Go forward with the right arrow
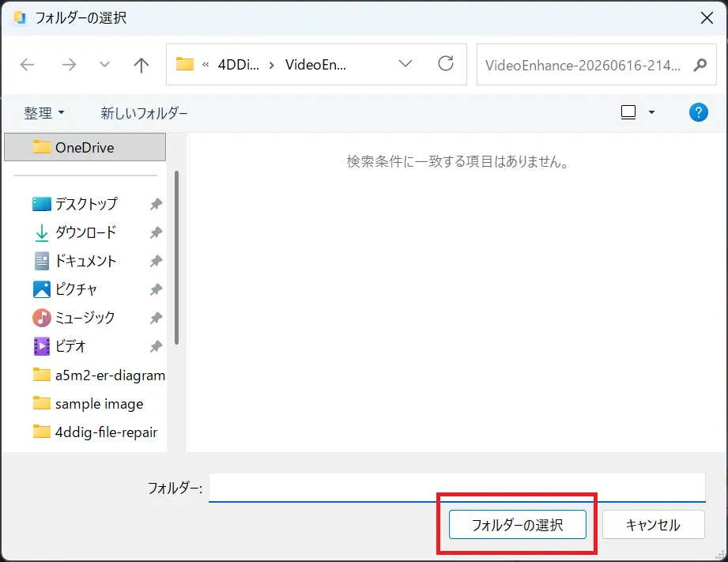This screenshot has height=562, width=728. click(69, 65)
